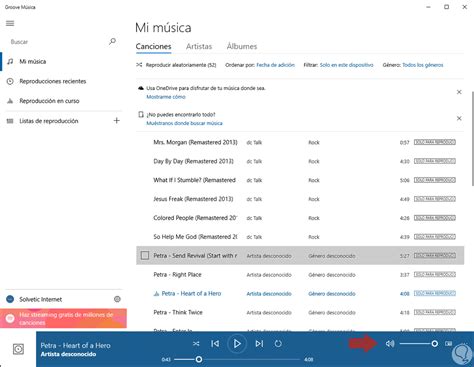The width and height of the screenshot is (474, 367).
Task: Toggle shuffle in the playback bar
Action: pyautogui.click(x=196, y=343)
